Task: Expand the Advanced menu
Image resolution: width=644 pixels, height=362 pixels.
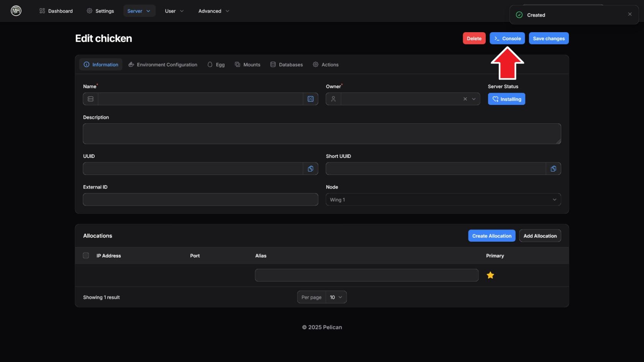Action: [214, 11]
